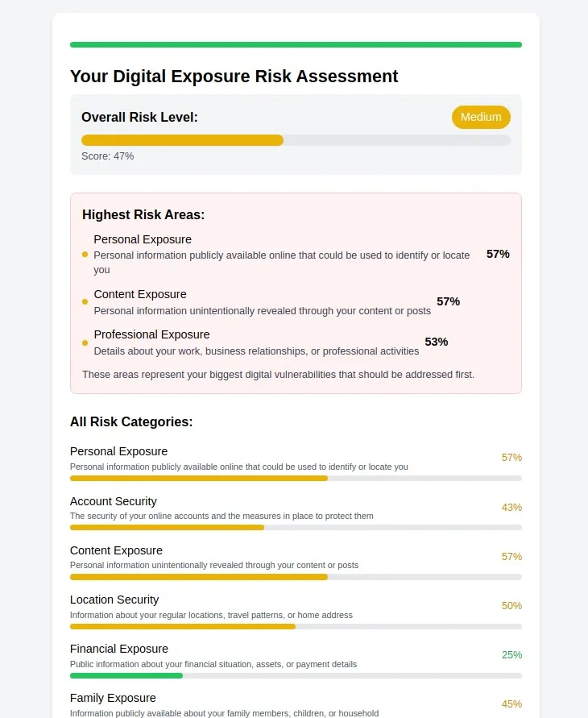Click the 53% Professional Exposure score
This screenshot has height=718, width=588.
coord(436,342)
